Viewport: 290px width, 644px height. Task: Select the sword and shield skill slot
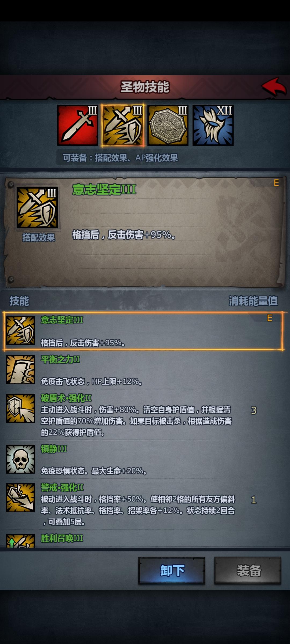click(x=123, y=125)
